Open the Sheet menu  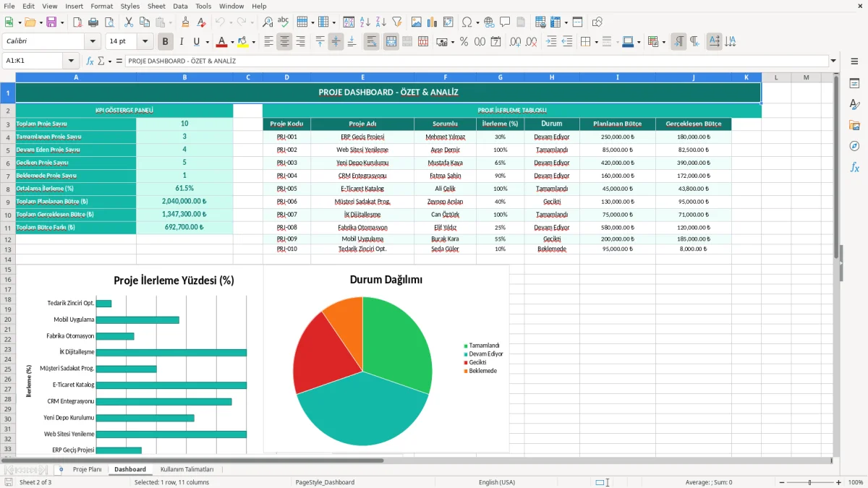(x=156, y=6)
